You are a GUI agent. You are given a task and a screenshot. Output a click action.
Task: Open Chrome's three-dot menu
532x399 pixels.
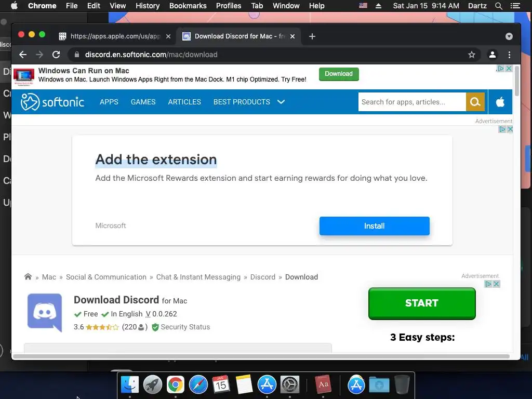point(509,55)
